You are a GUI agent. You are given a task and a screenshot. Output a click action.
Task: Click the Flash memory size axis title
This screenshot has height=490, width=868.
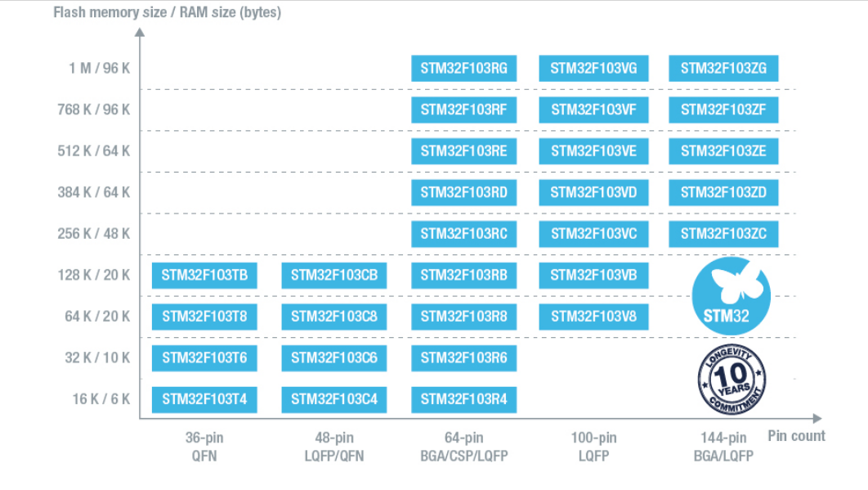point(167,13)
